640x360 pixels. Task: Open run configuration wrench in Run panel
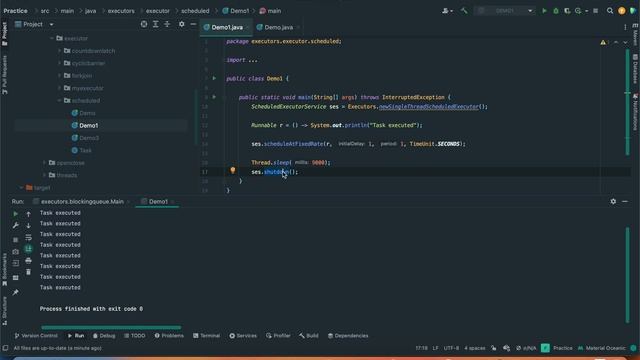click(16, 225)
